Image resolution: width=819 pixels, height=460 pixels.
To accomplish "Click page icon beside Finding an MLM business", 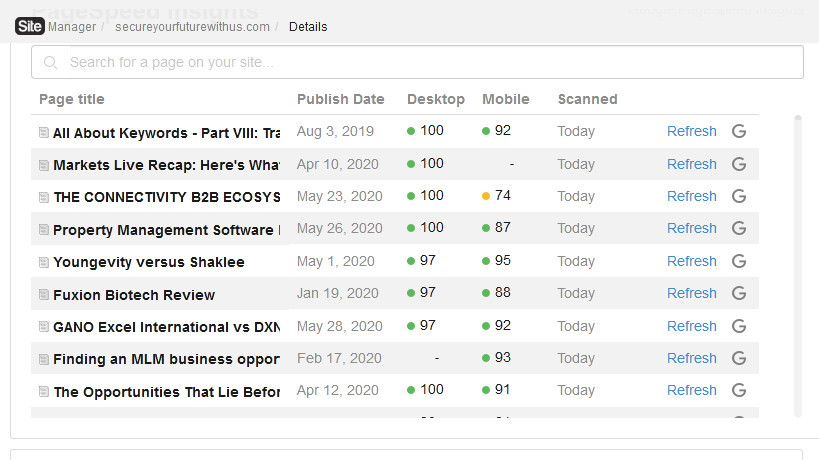I will pyautogui.click(x=44, y=359).
